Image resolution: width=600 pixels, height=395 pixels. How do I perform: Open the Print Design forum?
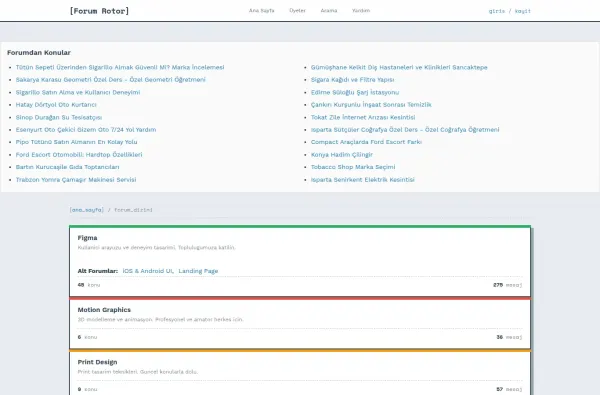point(97,362)
